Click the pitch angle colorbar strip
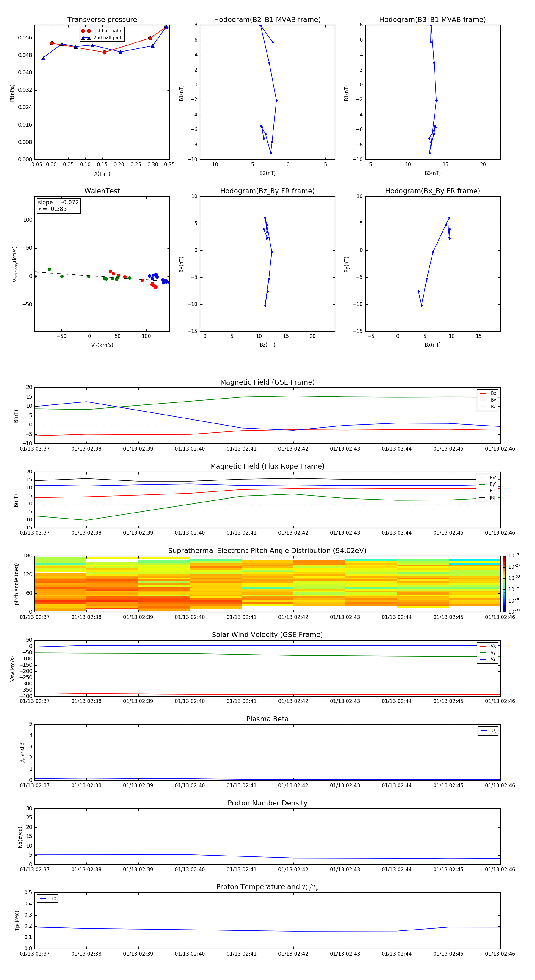535x980 pixels. [504, 584]
